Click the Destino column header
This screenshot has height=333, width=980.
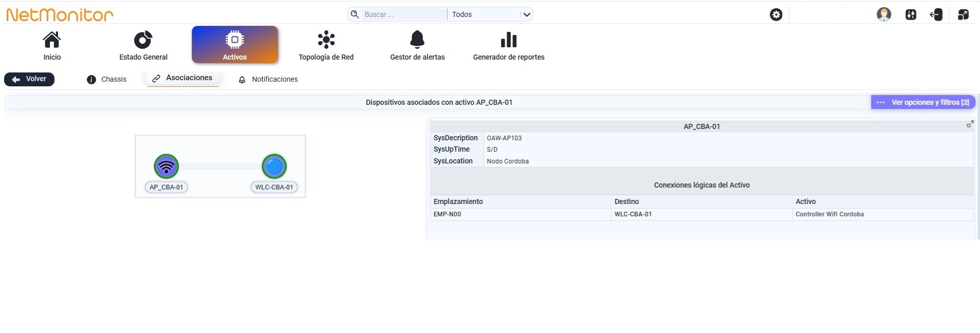(x=702, y=201)
